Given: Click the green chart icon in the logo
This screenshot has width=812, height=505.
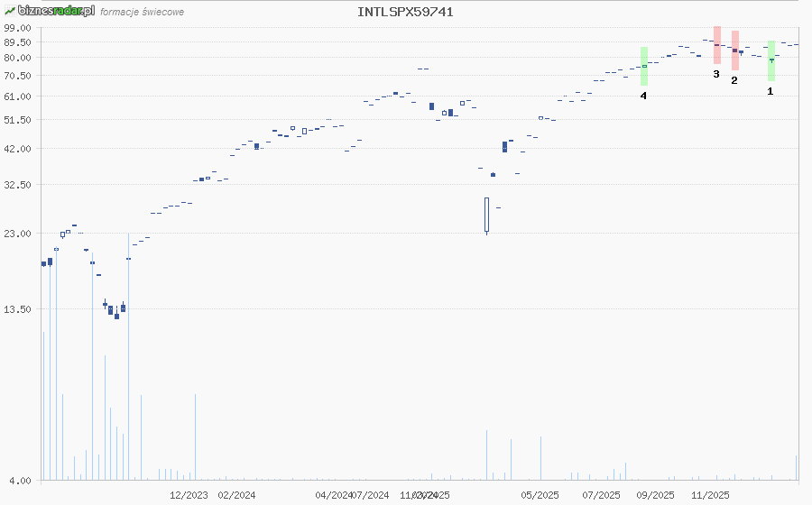Looking at the screenshot, I should pos(9,11).
